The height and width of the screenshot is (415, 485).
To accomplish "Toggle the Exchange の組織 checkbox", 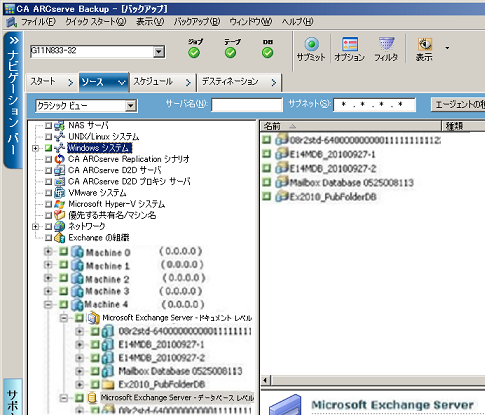I will click(48, 238).
